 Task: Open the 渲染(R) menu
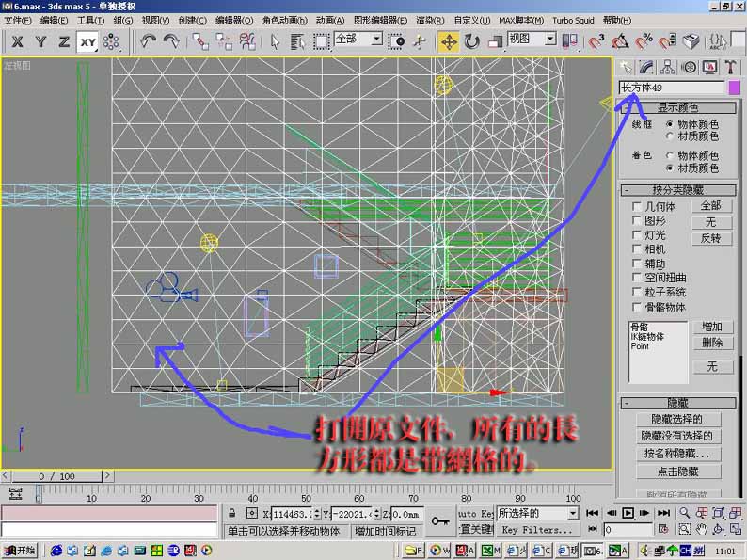coord(429,20)
